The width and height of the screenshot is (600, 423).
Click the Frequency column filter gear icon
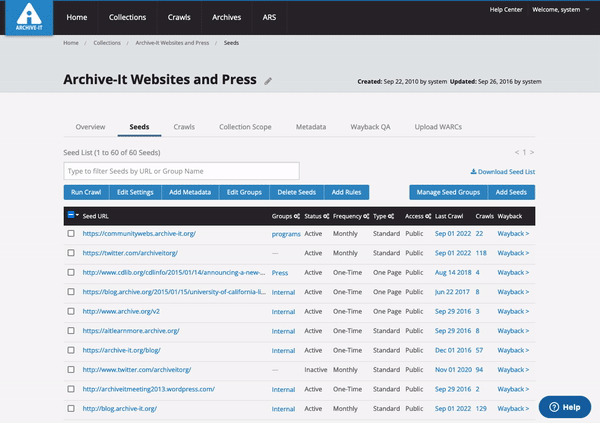pos(367,216)
